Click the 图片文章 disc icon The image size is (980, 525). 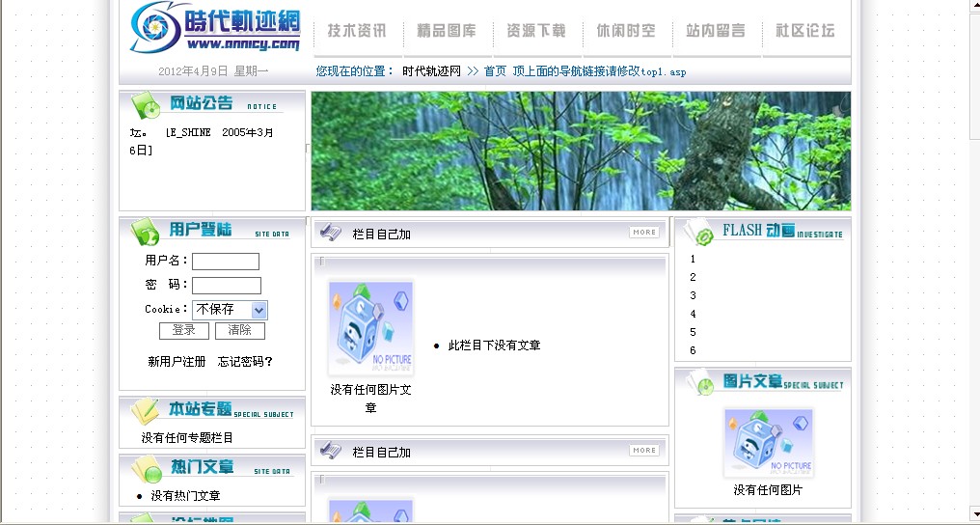tap(700, 382)
